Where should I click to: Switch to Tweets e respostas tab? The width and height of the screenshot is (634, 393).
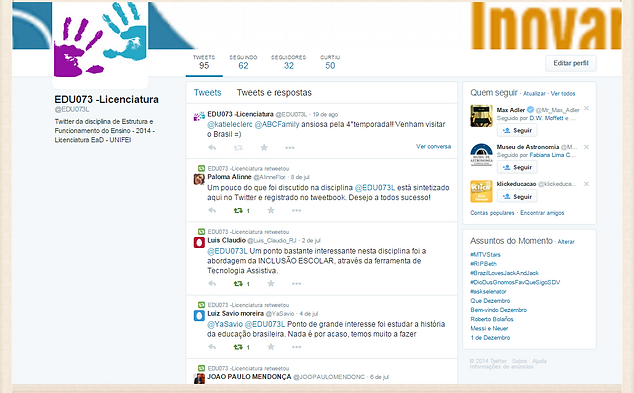click(274, 93)
